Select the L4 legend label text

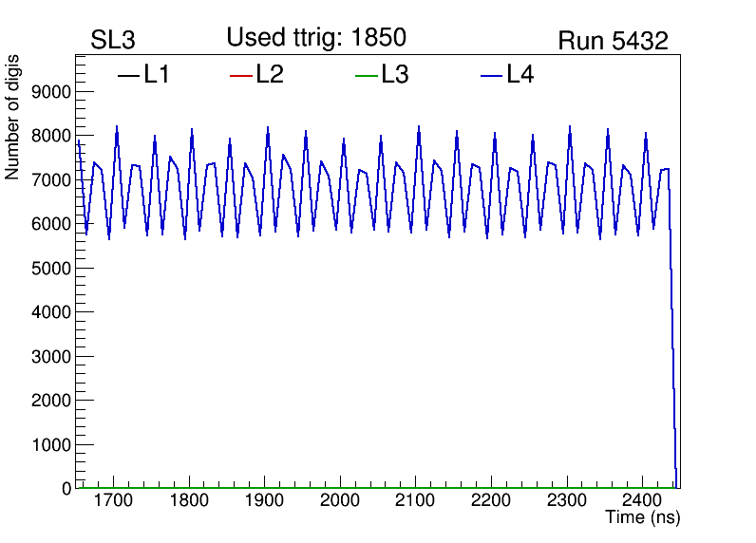click(x=520, y=75)
